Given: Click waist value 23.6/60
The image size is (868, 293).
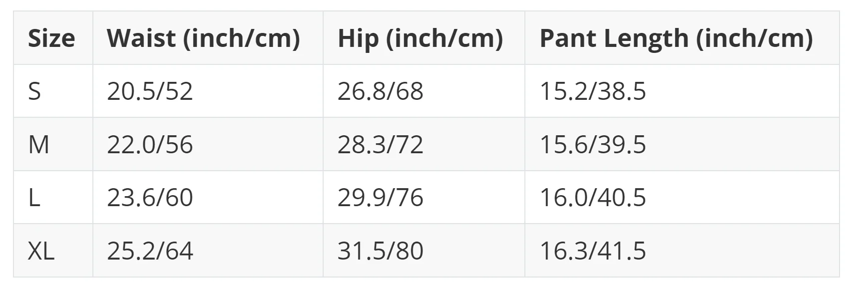Looking at the screenshot, I should point(150,198).
